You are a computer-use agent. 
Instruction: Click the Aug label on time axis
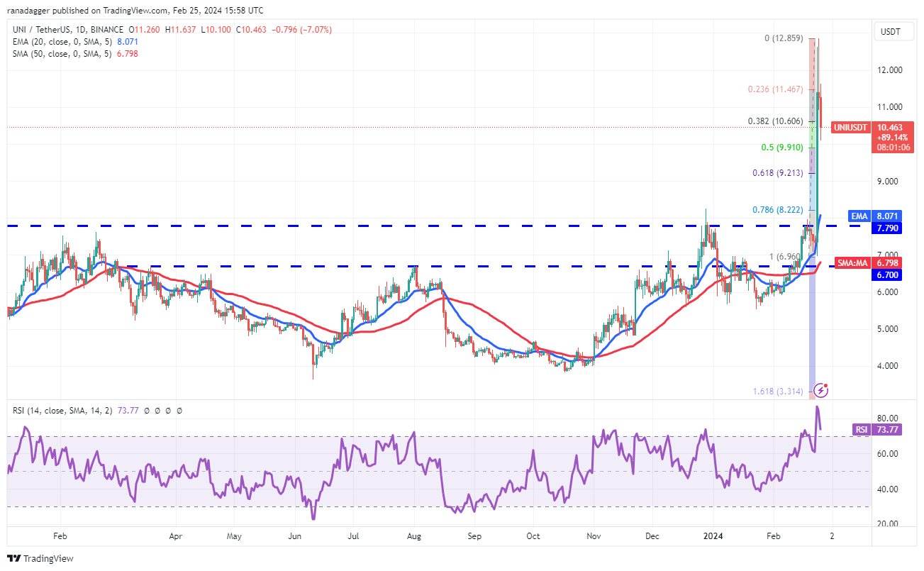coord(415,537)
